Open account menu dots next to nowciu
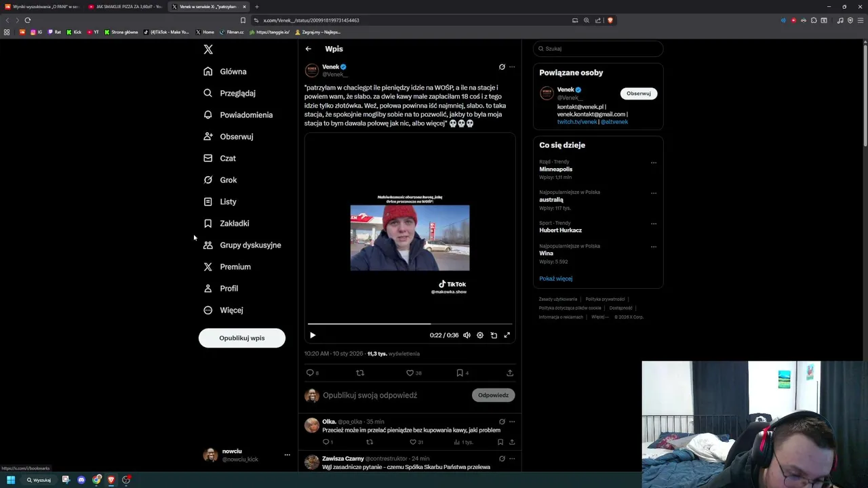The width and height of the screenshot is (868, 488). [x=287, y=455]
